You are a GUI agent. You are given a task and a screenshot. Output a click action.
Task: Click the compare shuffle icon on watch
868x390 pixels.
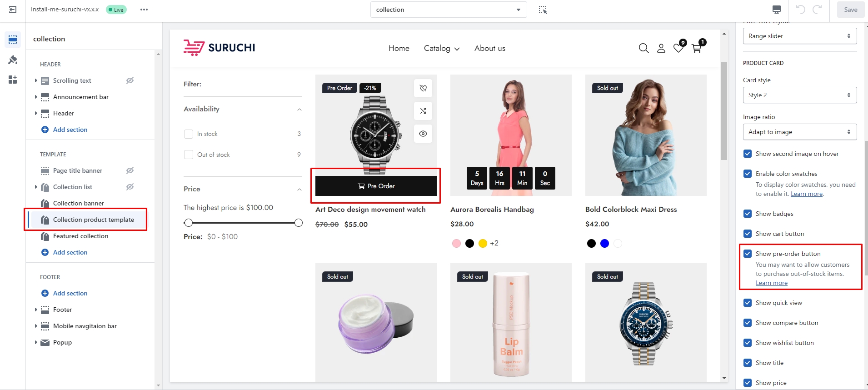(x=423, y=111)
